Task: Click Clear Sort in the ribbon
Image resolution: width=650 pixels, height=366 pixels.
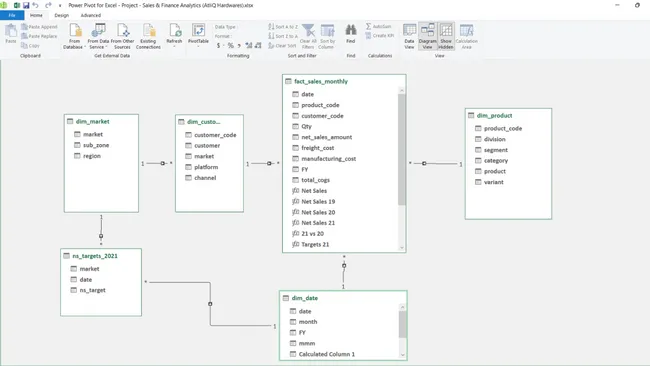Action: click(282, 46)
